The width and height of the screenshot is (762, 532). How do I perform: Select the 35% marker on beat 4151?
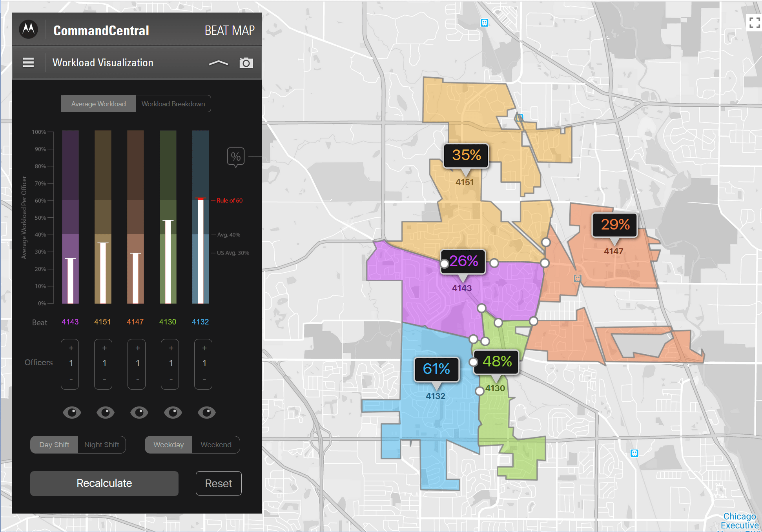[x=465, y=156]
